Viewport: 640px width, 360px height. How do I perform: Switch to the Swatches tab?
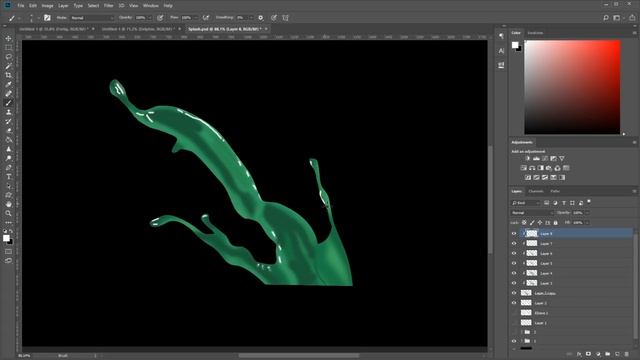point(535,33)
